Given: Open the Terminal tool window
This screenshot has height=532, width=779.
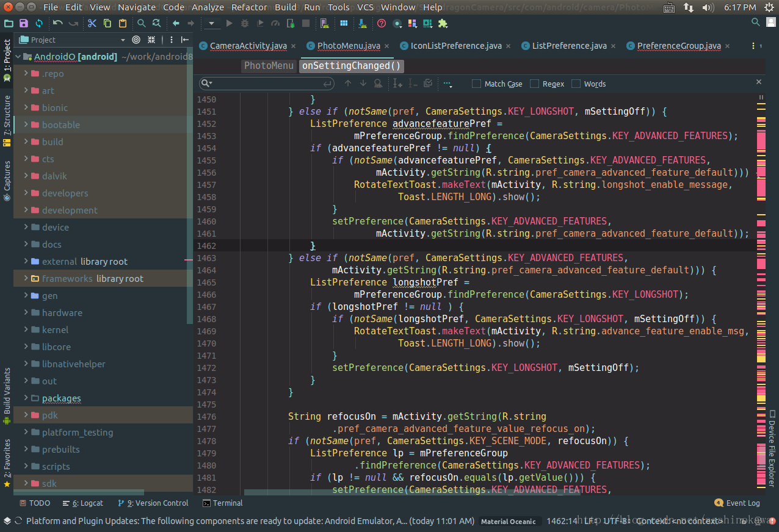Looking at the screenshot, I should (x=223, y=503).
